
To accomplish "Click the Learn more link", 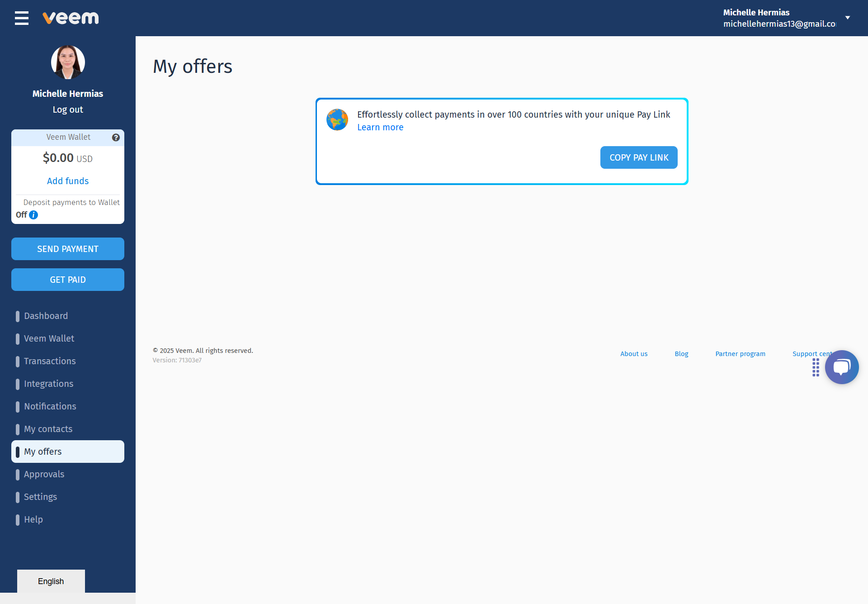I will tap(380, 127).
